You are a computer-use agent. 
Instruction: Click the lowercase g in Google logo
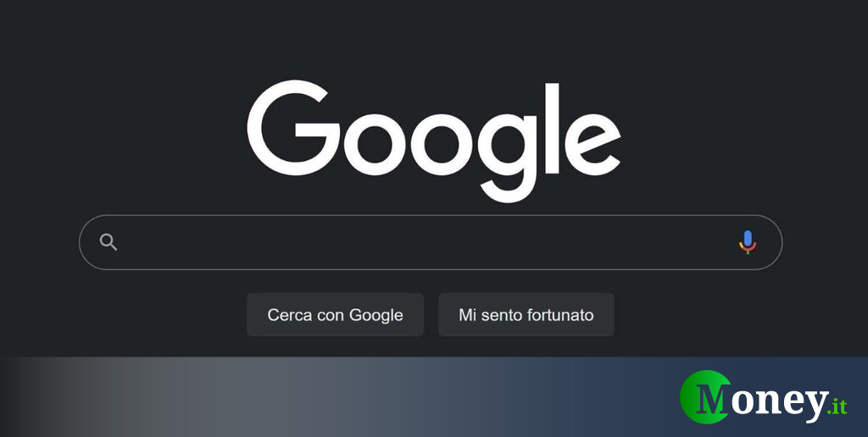point(509,157)
